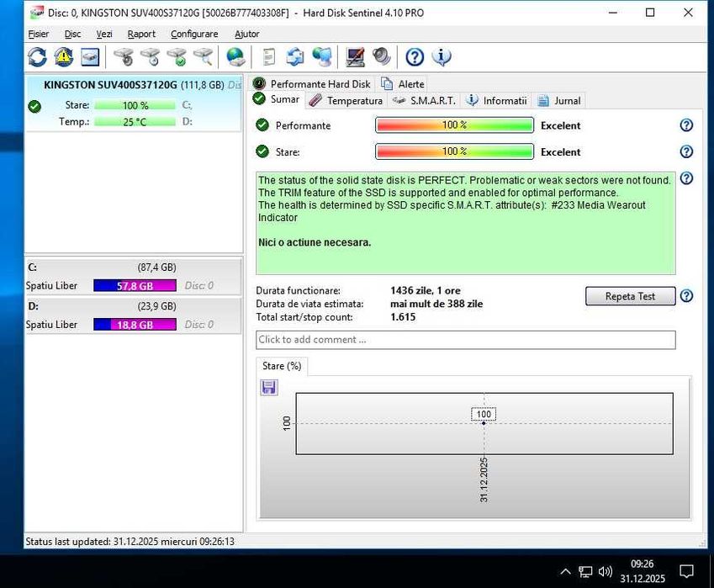Select the Sumar tab

tap(277, 99)
